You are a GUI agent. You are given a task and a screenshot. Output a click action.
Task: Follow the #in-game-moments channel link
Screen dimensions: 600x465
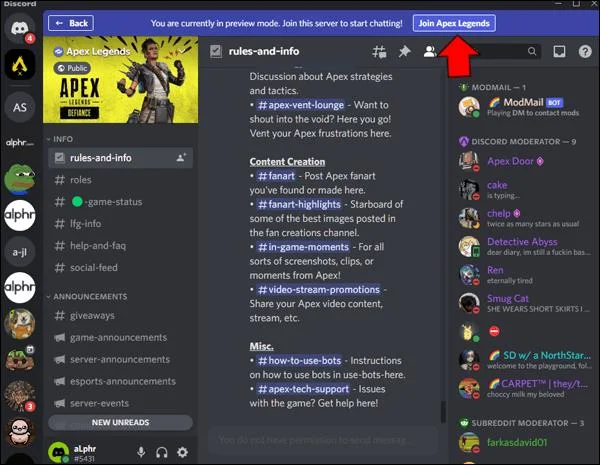303,247
